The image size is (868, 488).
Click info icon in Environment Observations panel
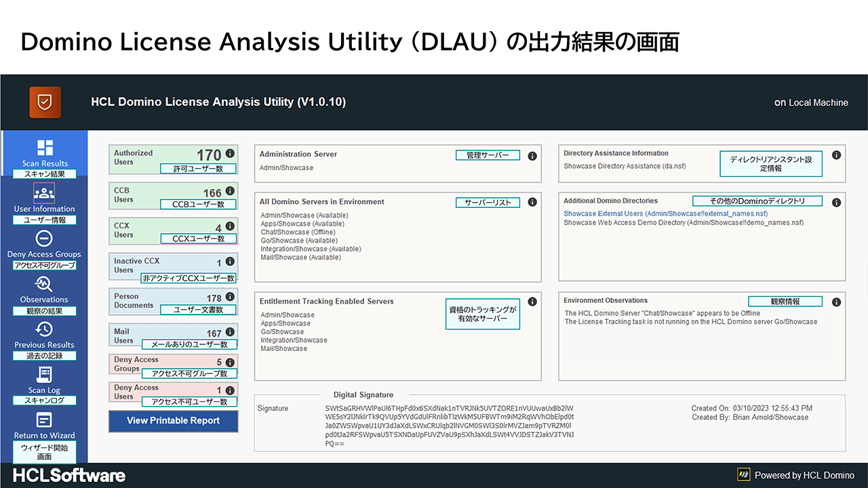(x=836, y=302)
